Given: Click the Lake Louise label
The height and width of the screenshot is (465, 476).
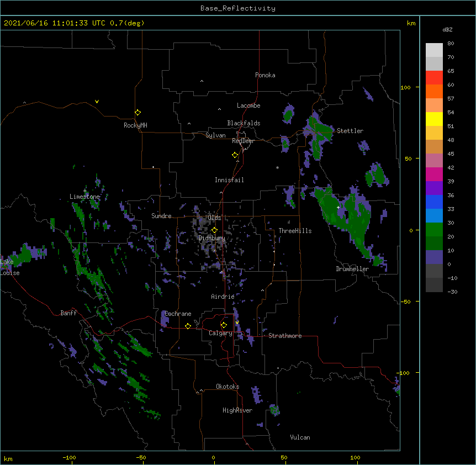Looking at the screenshot, I should 10,267.
